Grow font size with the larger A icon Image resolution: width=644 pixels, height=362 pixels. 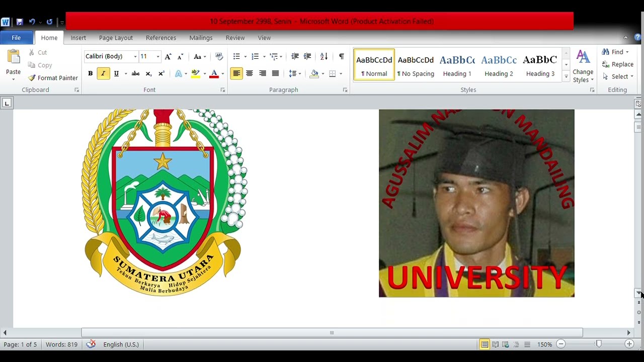tap(168, 56)
